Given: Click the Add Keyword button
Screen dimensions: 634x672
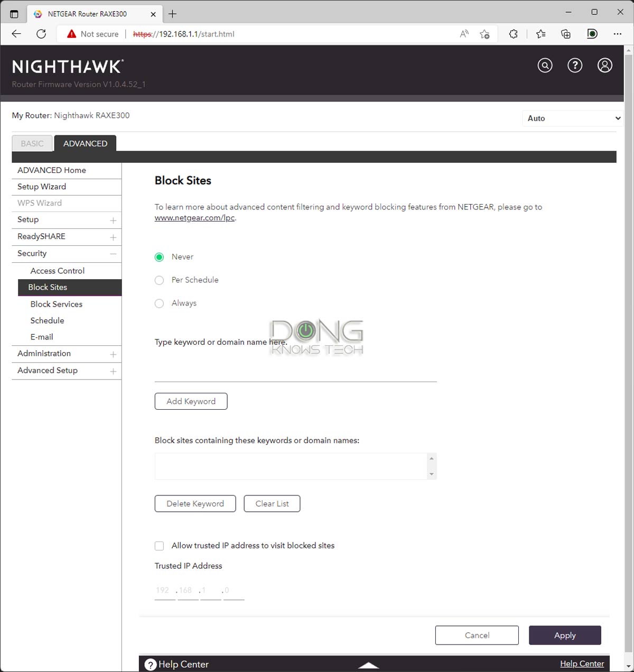Looking at the screenshot, I should [191, 401].
